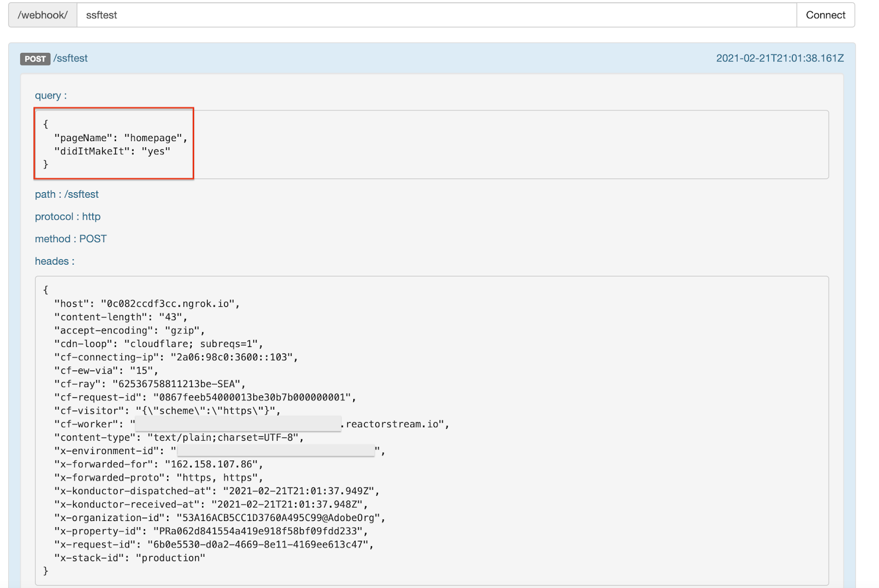Viewport: 879px width, 588px height.
Task: Click the "content-type" header line
Action: [179, 438]
